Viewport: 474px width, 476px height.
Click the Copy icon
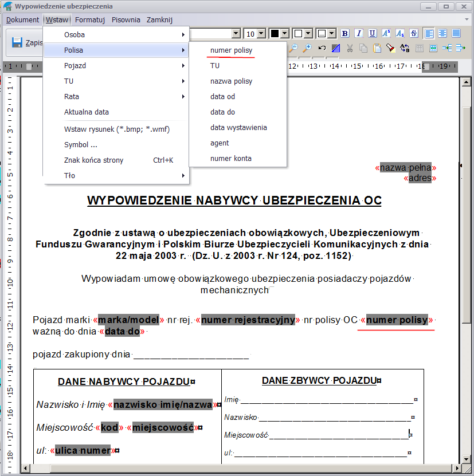[x=363, y=48]
